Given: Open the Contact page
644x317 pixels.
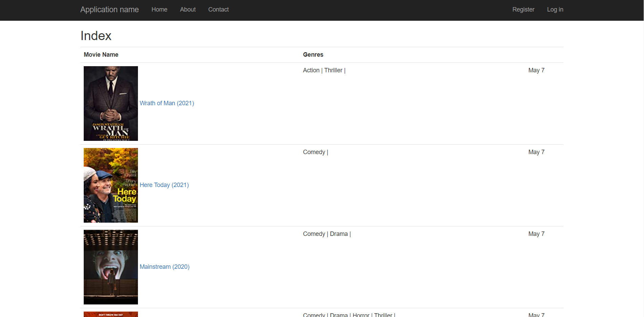Looking at the screenshot, I should 218,10.
